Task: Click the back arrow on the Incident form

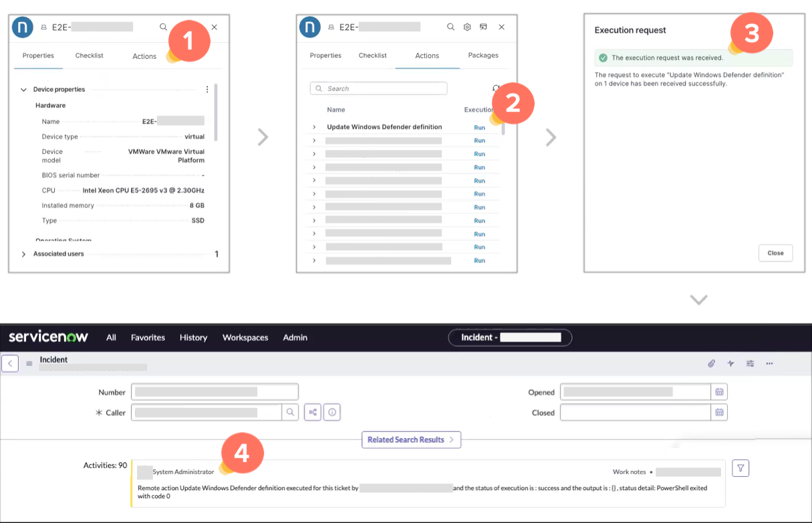Action: [10, 362]
